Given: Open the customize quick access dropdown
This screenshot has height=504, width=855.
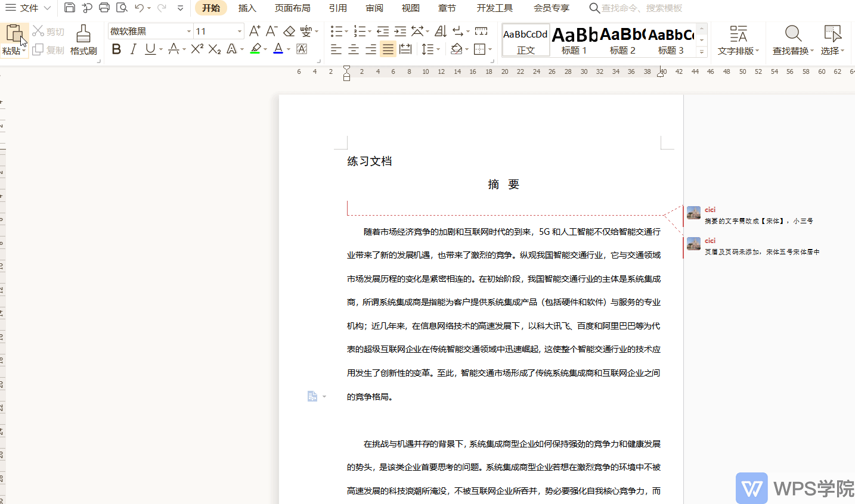Looking at the screenshot, I should pos(180,8).
